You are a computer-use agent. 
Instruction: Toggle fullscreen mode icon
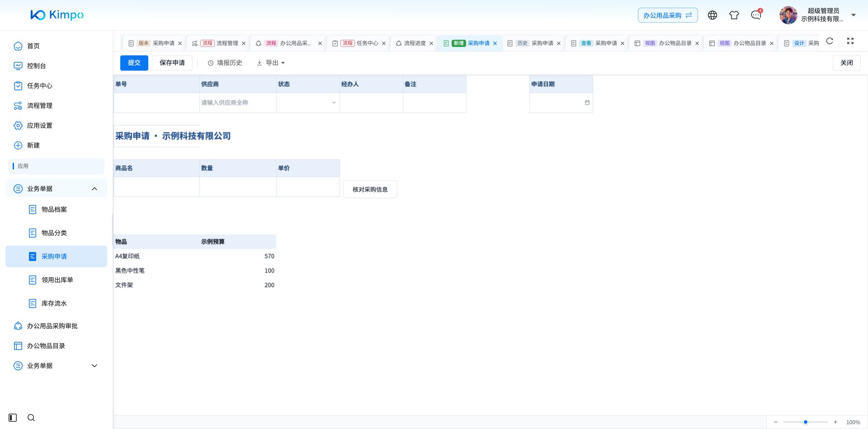pyautogui.click(x=850, y=41)
